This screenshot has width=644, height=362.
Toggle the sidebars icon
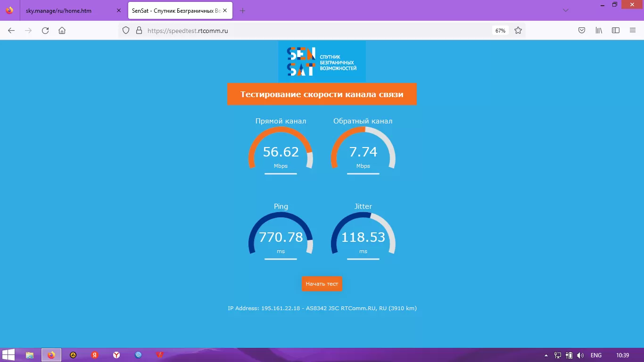616,30
